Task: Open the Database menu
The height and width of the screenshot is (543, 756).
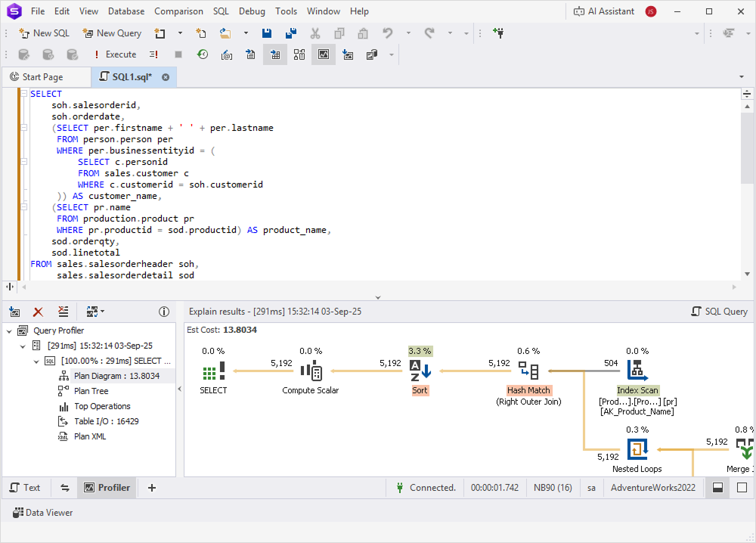Action: click(125, 11)
